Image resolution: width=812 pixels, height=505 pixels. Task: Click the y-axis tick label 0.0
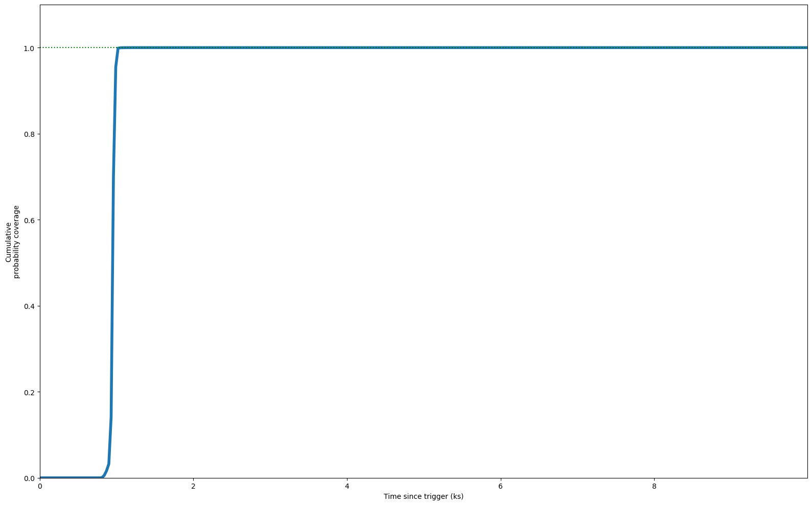[x=30, y=478]
